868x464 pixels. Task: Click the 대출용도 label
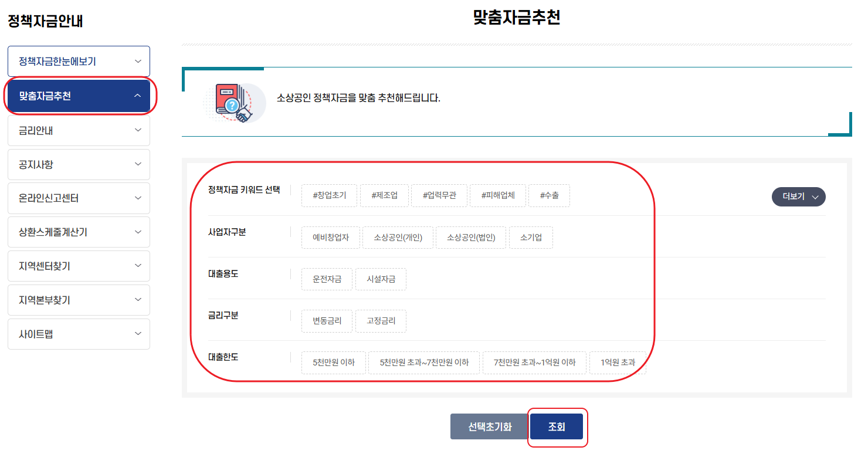223,273
